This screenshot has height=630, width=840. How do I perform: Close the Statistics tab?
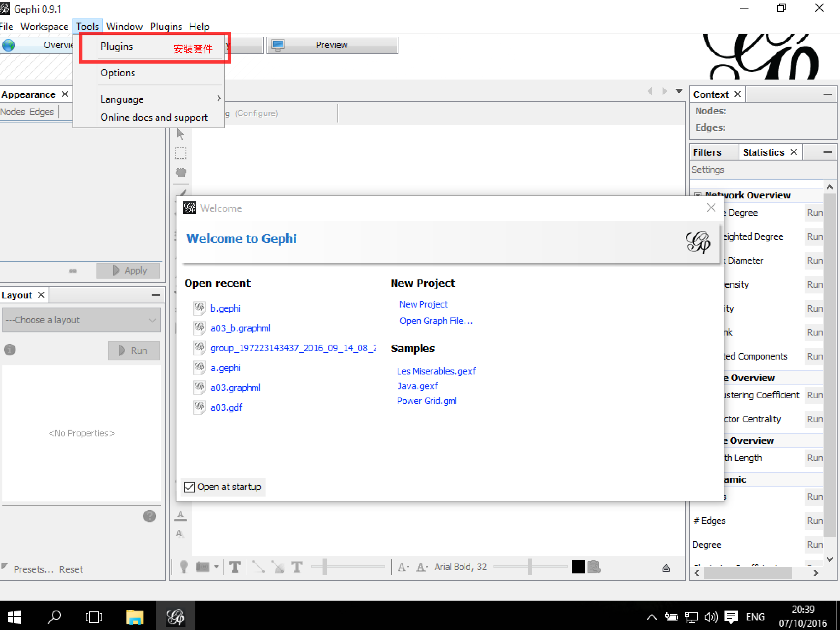point(794,152)
